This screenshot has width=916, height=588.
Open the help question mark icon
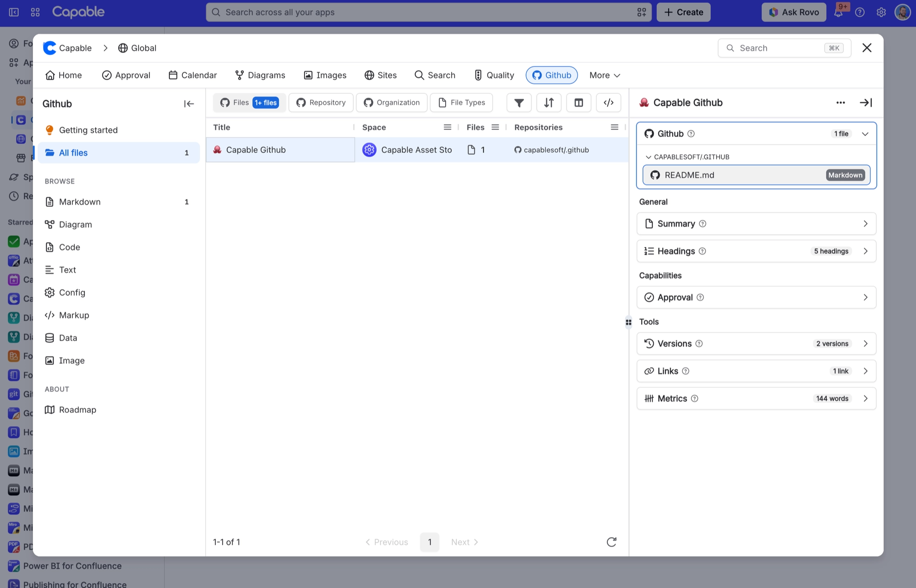[860, 12]
